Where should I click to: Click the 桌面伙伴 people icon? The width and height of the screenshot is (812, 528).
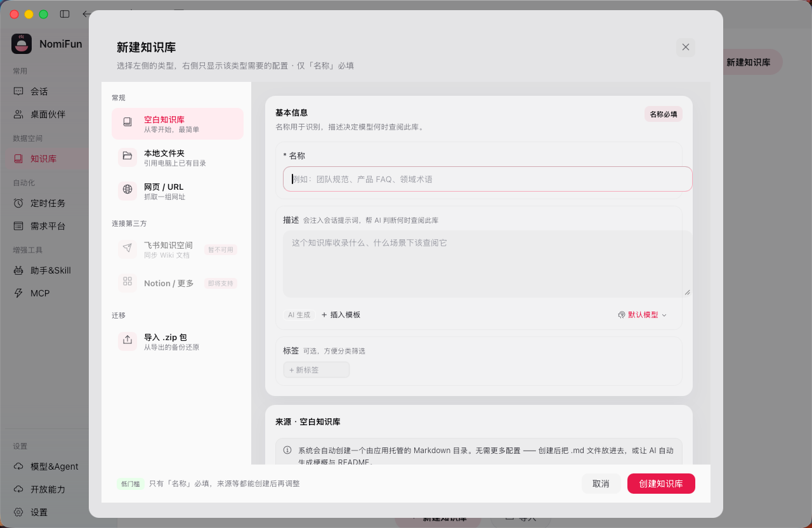pyautogui.click(x=18, y=114)
